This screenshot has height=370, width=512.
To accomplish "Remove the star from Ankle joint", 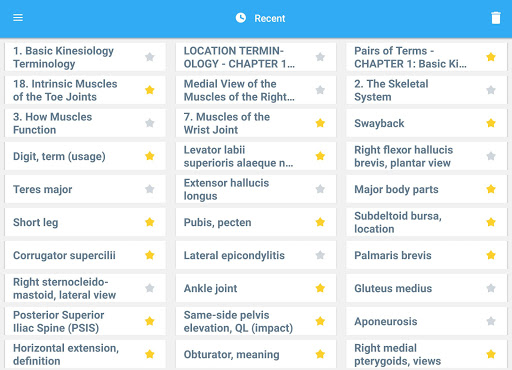I will coord(320,288).
